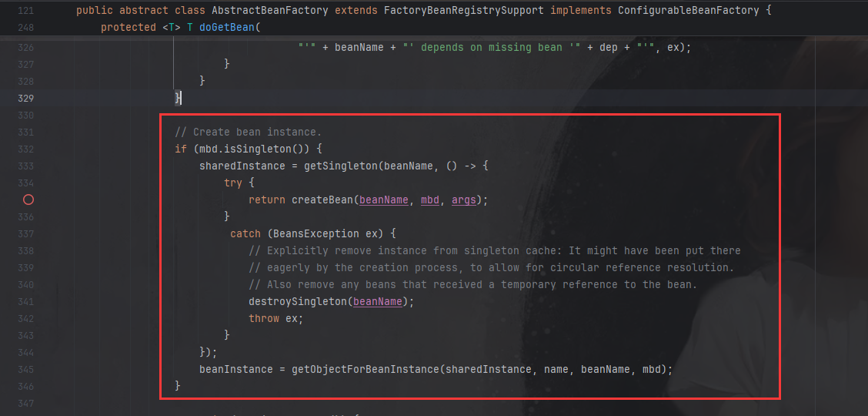Click the 'protected' keyword on line 248

pos(129,27)
